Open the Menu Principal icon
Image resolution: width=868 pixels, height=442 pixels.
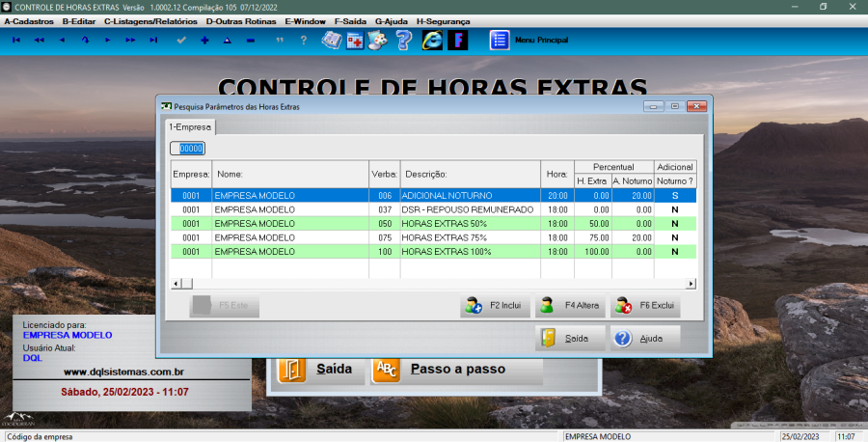pyautogui.click(x=499, y=41)
